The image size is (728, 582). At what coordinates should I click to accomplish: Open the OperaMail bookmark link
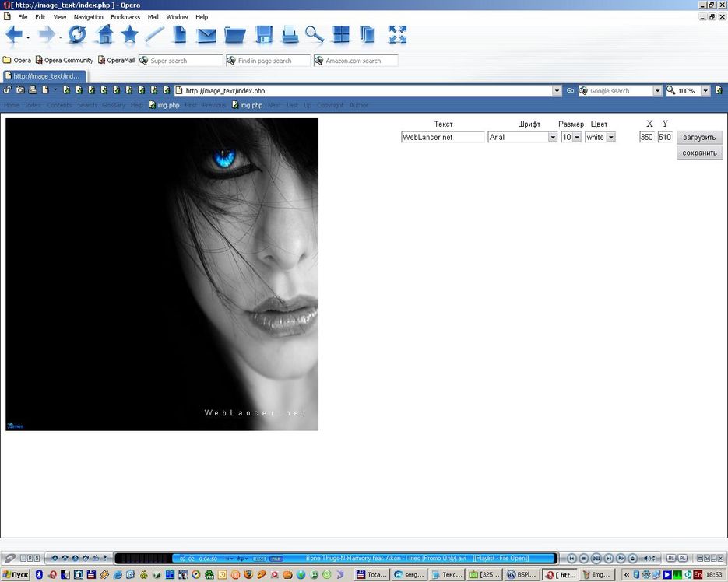(116, 60)
